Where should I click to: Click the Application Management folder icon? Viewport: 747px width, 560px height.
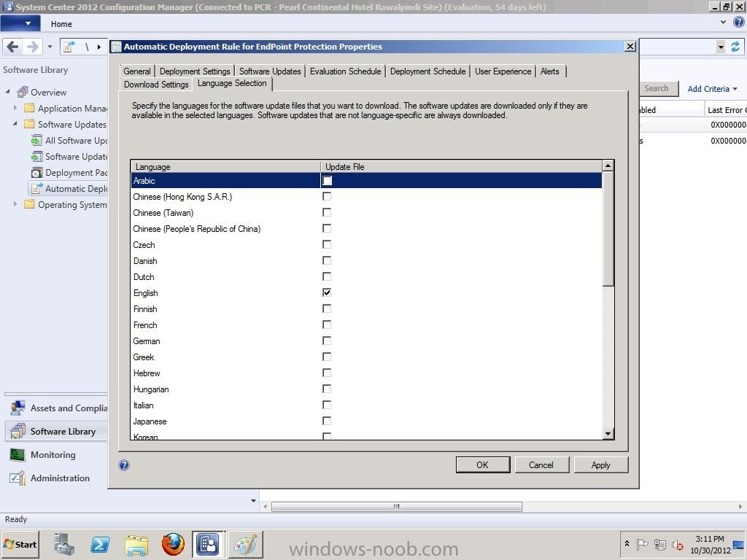tap(29, 108)
